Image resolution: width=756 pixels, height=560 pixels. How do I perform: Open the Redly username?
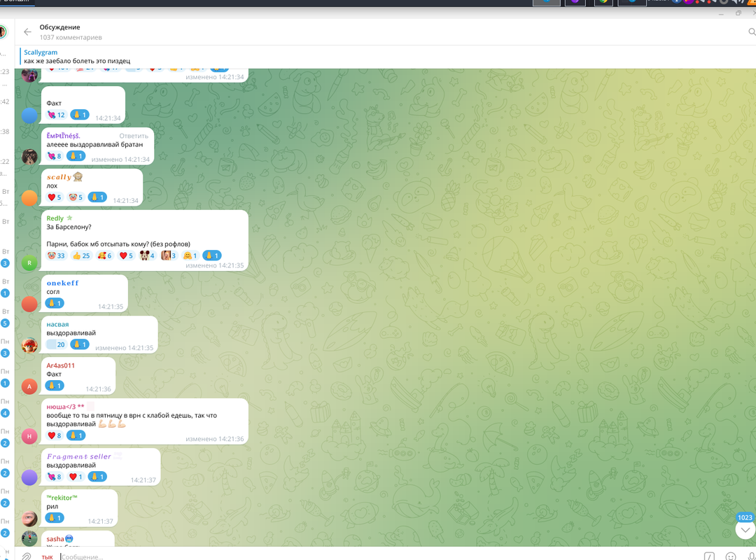click(55, 218)
